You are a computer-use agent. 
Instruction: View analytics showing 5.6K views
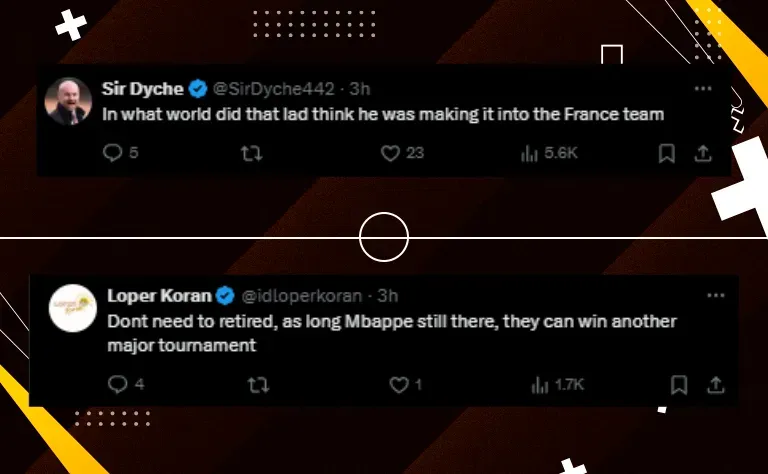coord(549,153)
